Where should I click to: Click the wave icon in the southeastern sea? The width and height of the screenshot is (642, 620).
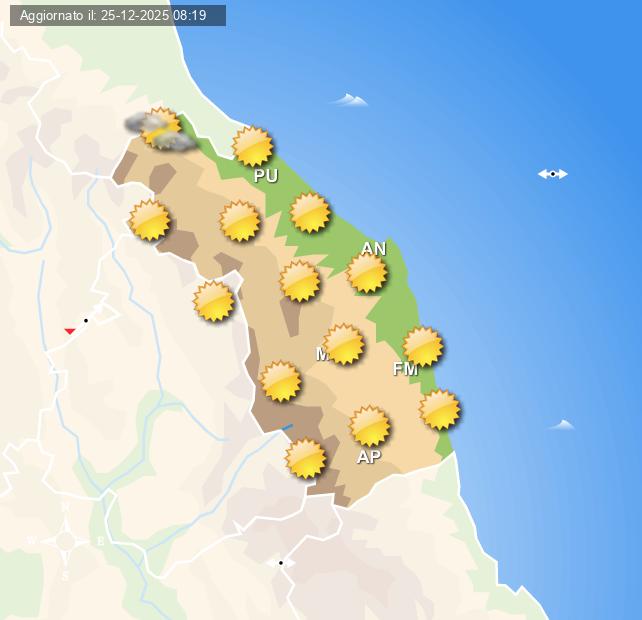point(562,425)
